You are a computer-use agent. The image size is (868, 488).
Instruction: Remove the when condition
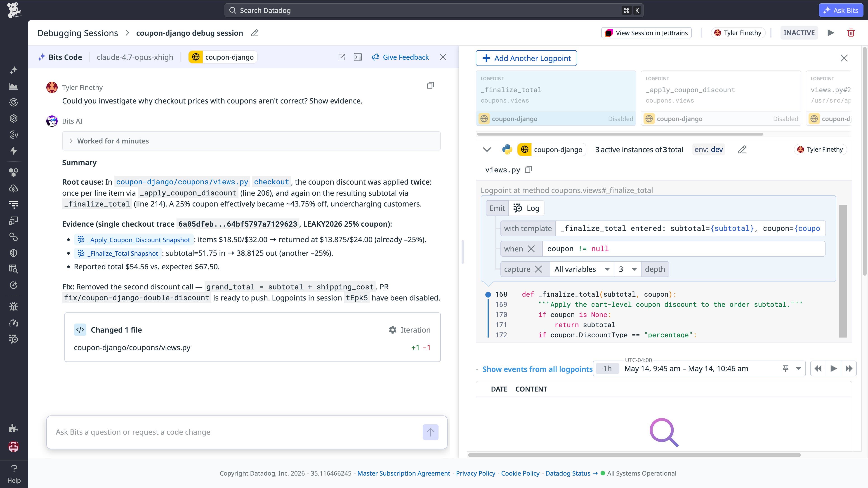tap(531, 249)
